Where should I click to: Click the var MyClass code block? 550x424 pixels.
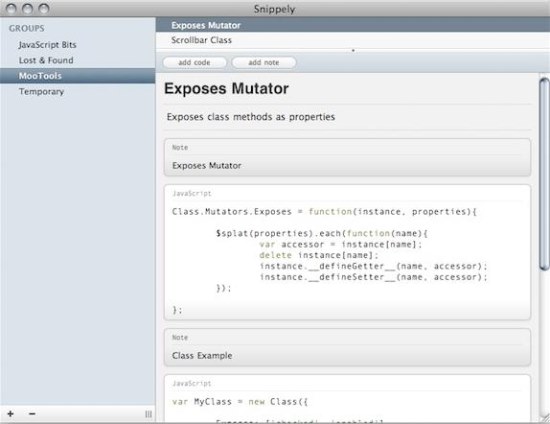[347, 398]
